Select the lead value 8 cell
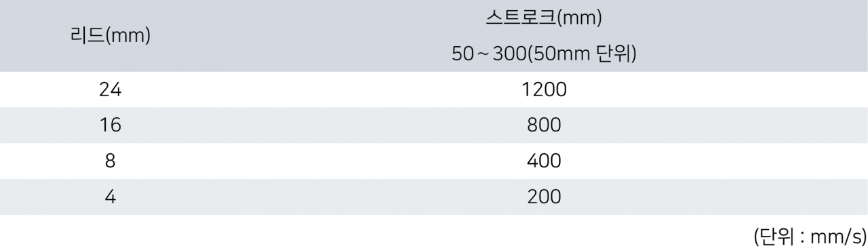The width and height of the screenshot is (868, 248). (x=110, y=161)
